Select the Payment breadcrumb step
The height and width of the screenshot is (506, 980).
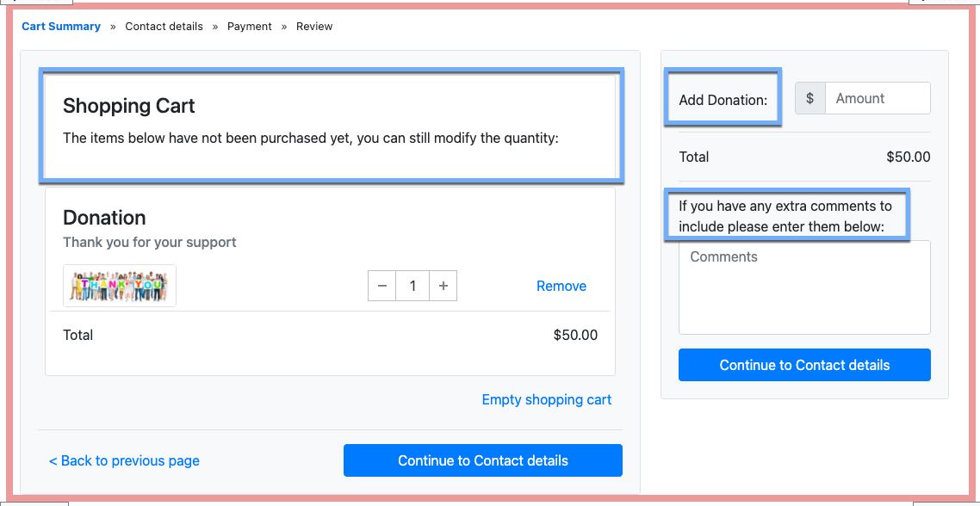tap(250, 27)
